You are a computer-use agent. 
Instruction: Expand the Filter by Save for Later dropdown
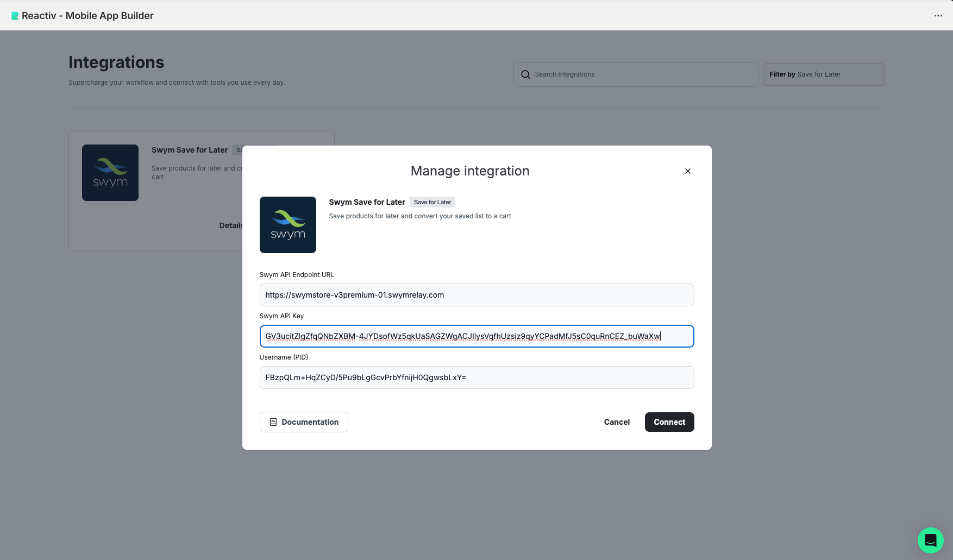tap(823, 74)
